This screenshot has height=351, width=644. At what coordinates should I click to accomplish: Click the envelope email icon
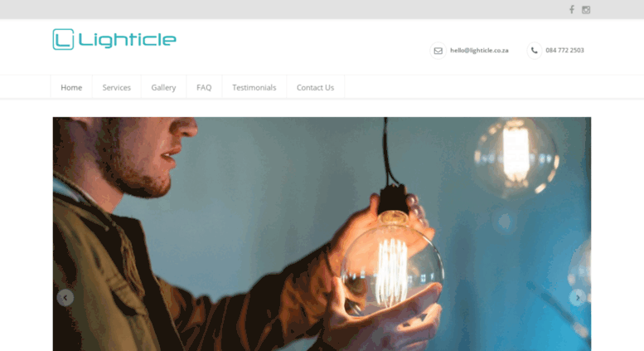click(x=438, y=51)
